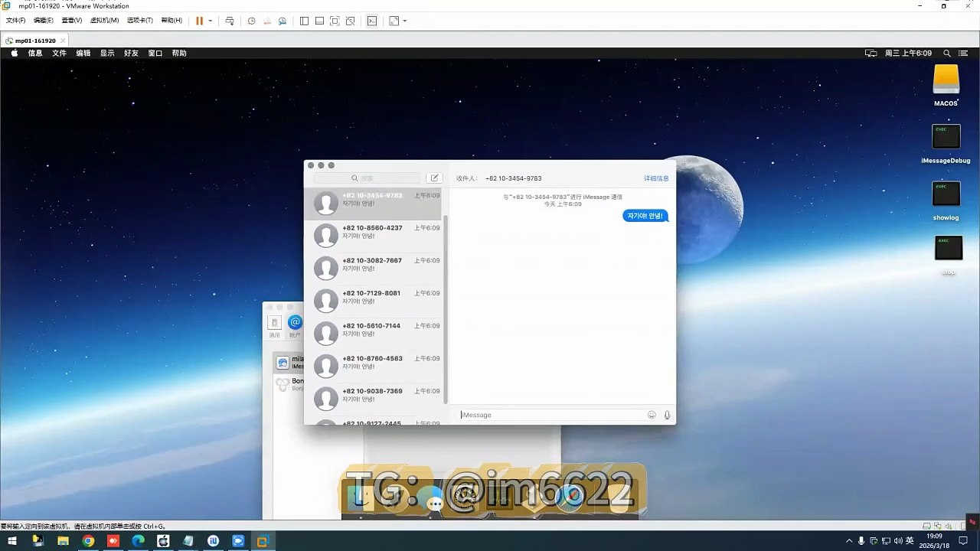The image size is (980, 551).
Task: Click the compose new message icon
Action: tap(434, 178)
